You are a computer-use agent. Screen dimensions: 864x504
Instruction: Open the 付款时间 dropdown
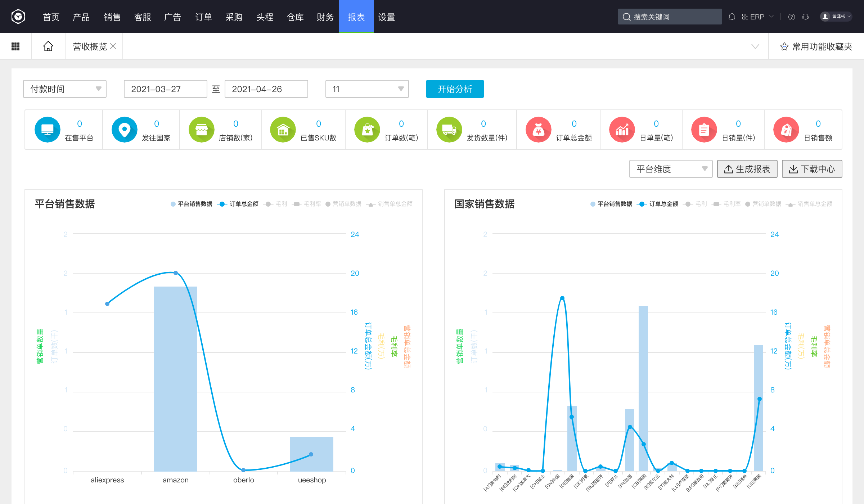pyautogui.click(x=65, y=89)
